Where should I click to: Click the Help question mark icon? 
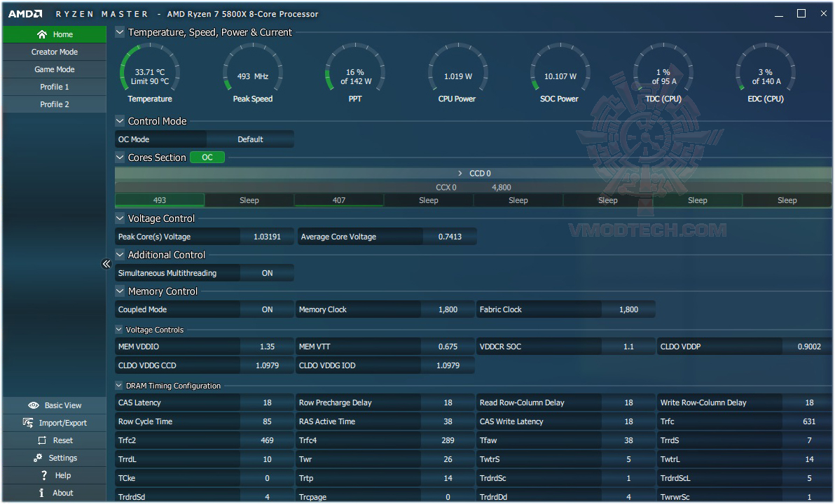44,475
